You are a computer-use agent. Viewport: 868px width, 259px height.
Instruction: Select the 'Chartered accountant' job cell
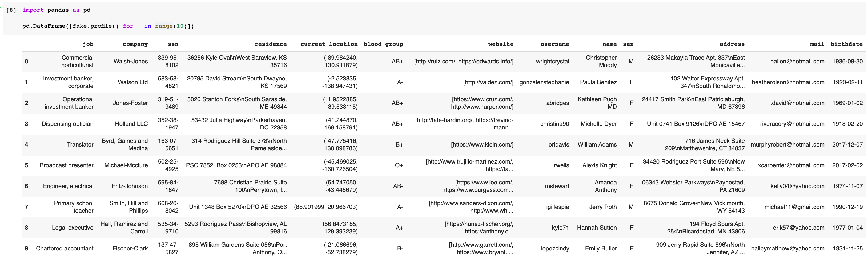(x=65, y=249)
